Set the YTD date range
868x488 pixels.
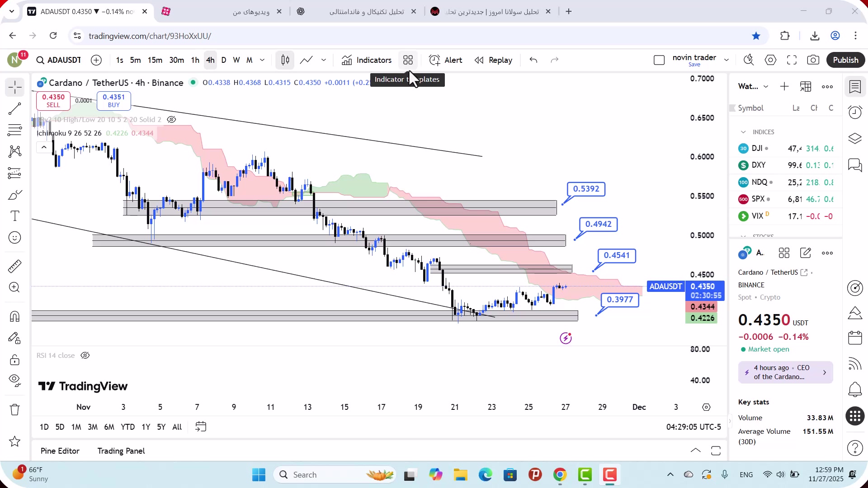[x=128, y=427]
